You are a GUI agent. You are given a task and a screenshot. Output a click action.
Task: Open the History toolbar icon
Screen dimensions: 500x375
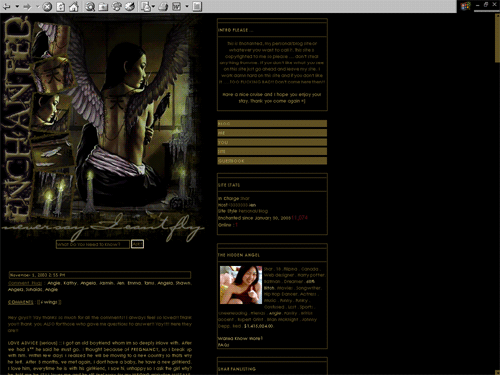point(130,7)
